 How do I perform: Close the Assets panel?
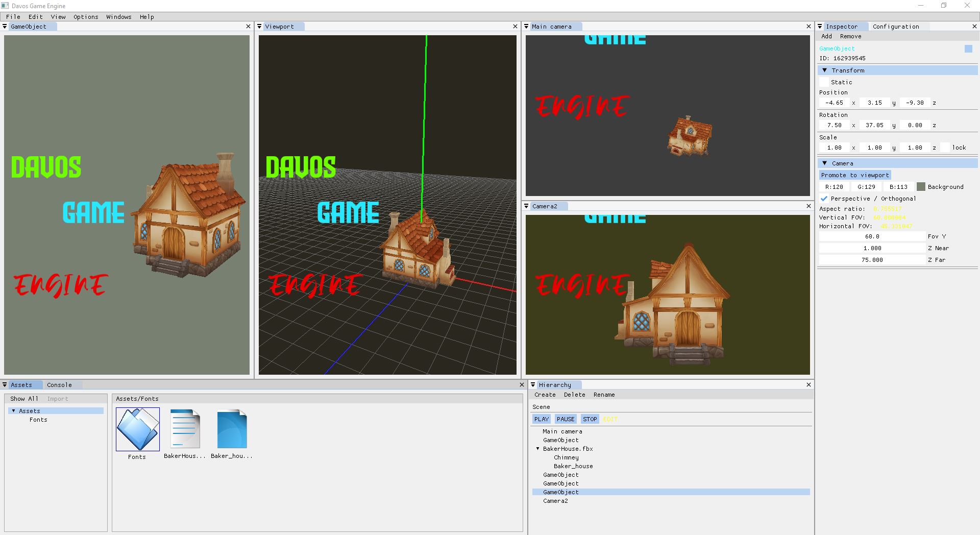coord(522,385)
